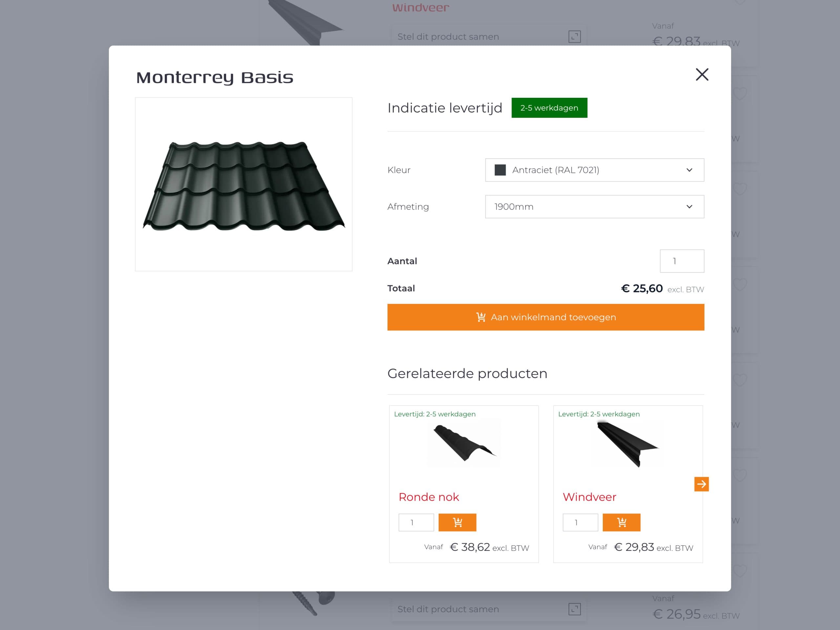This screenshot has height=630, width=840.
Task: Click the Antraciet color swatch
Action: (500, 170)
